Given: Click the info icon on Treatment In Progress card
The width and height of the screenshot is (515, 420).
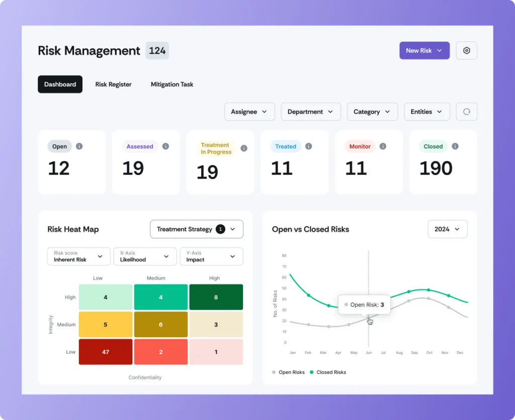Looking at the screenshot, I should (244, 148).
